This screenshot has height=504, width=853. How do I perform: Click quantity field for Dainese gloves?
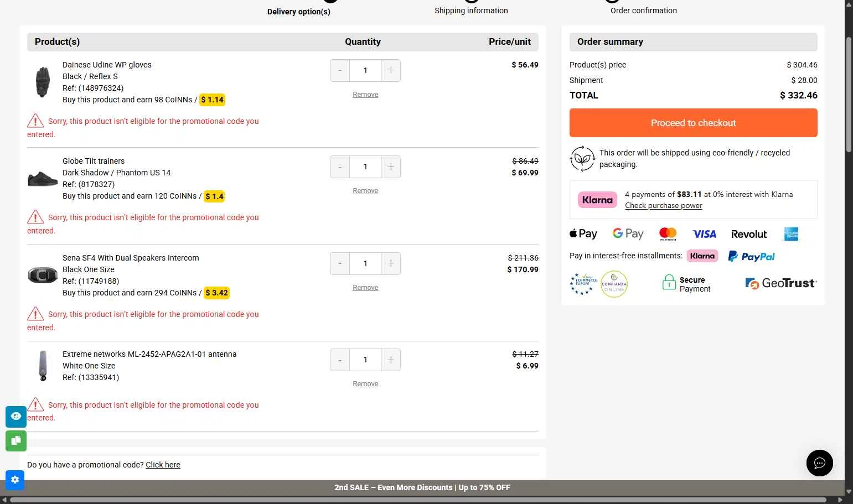(365, 70)
